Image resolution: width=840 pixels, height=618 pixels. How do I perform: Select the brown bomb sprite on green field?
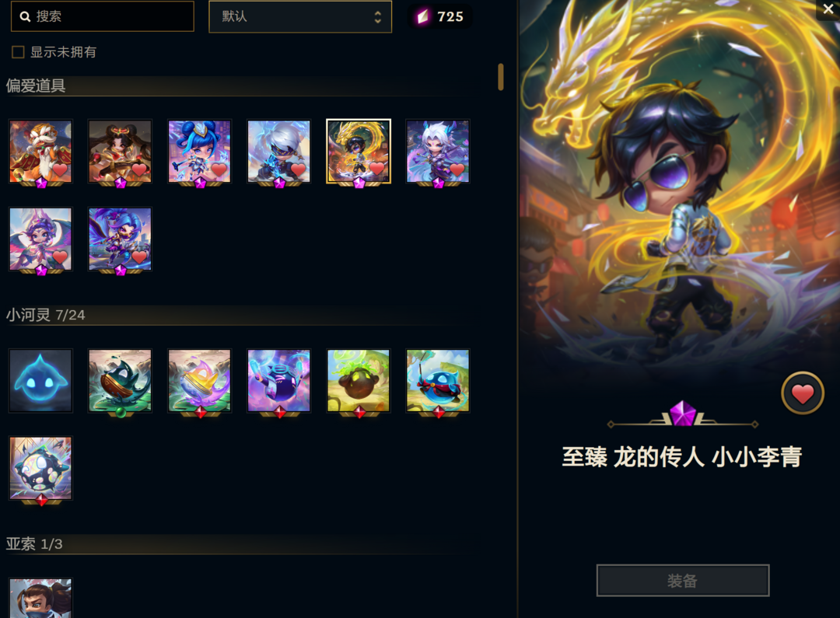click(359, 381)
